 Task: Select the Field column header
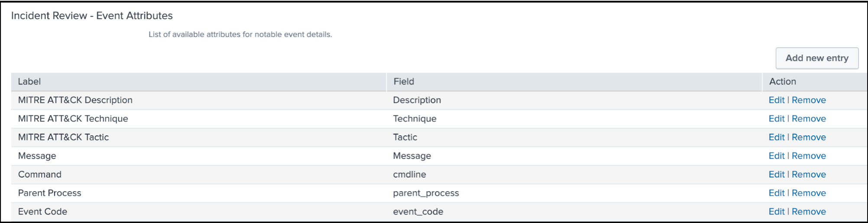574,82
